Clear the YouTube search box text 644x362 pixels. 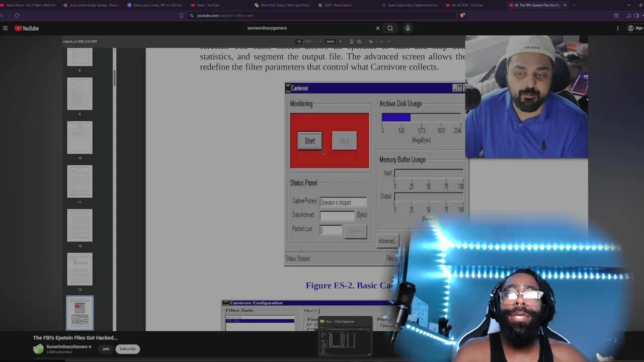tap(378, 28)
